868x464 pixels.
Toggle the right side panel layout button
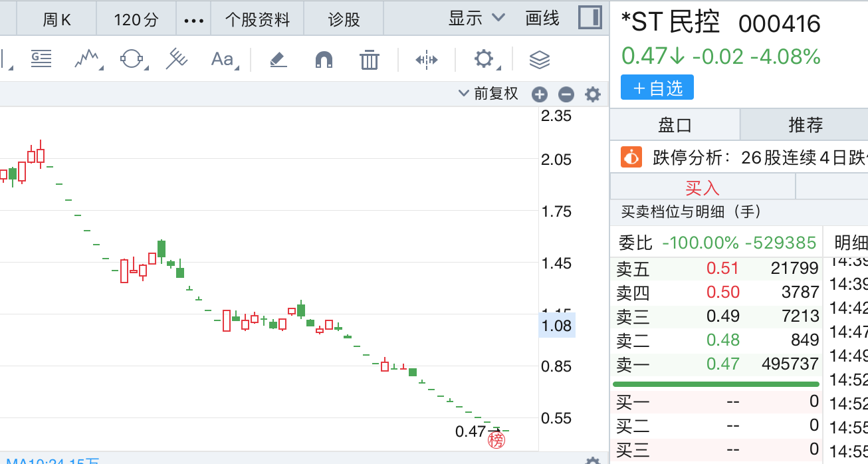(590, 18)
